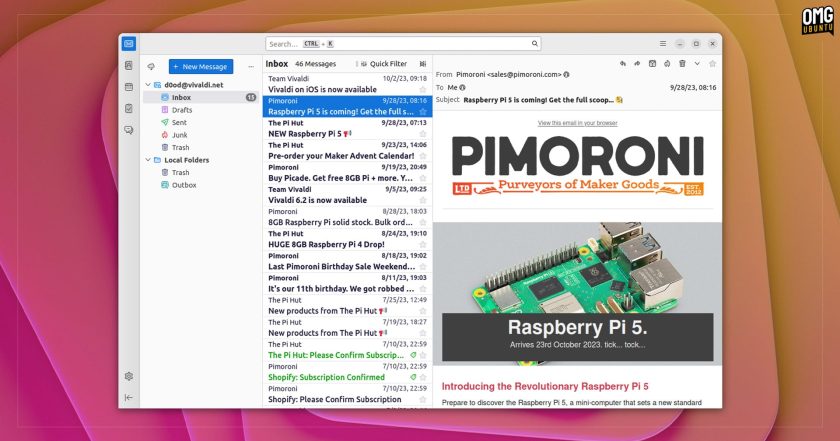
Task: Collapse the Local Folders tree
Action: (x=148, y=160)
